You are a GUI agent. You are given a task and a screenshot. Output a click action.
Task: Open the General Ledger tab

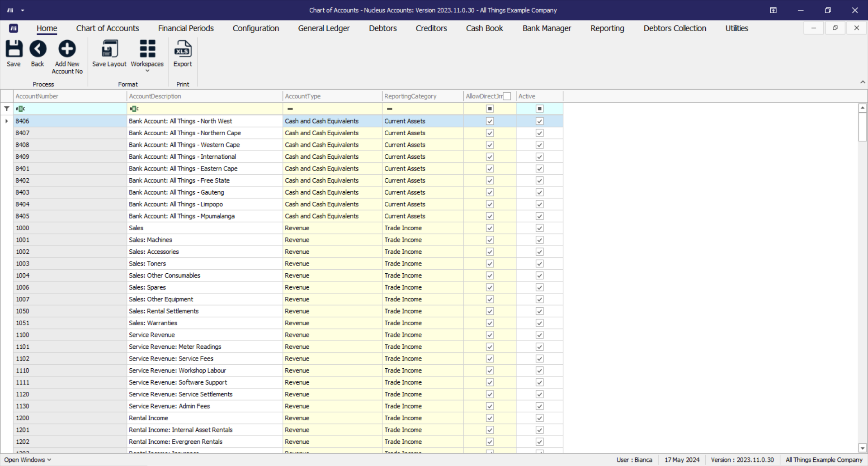(324, 28)
